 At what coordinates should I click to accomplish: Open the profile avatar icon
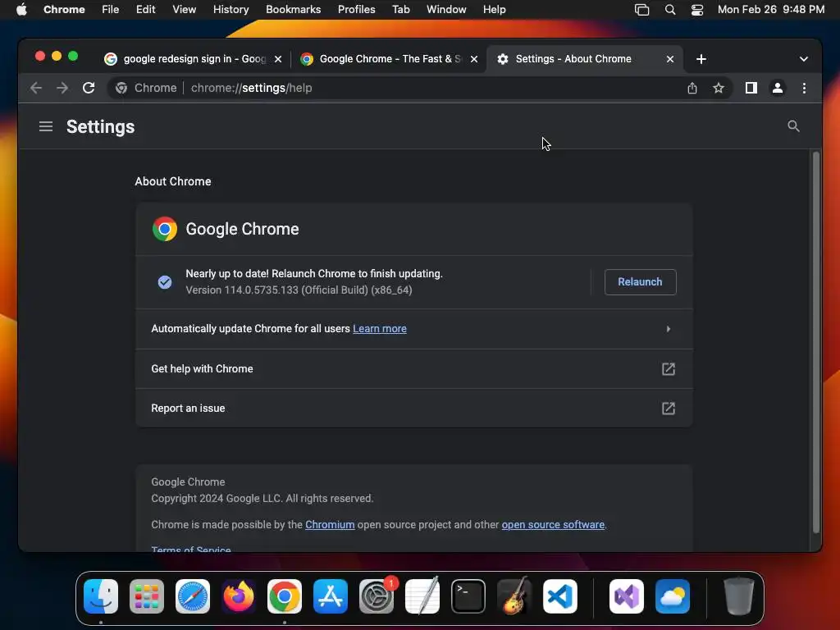click(778, 88)
